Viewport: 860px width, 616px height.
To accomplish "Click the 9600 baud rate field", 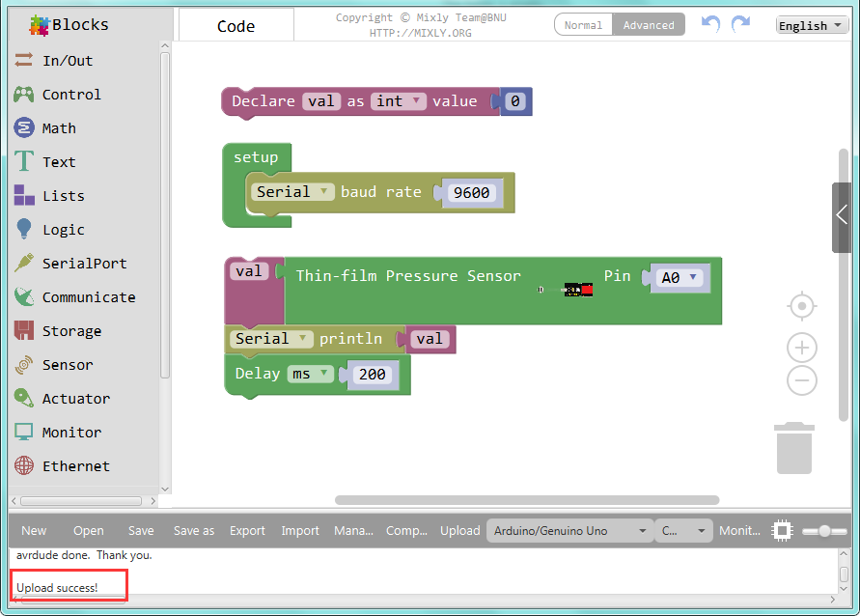I will [471, 193].
